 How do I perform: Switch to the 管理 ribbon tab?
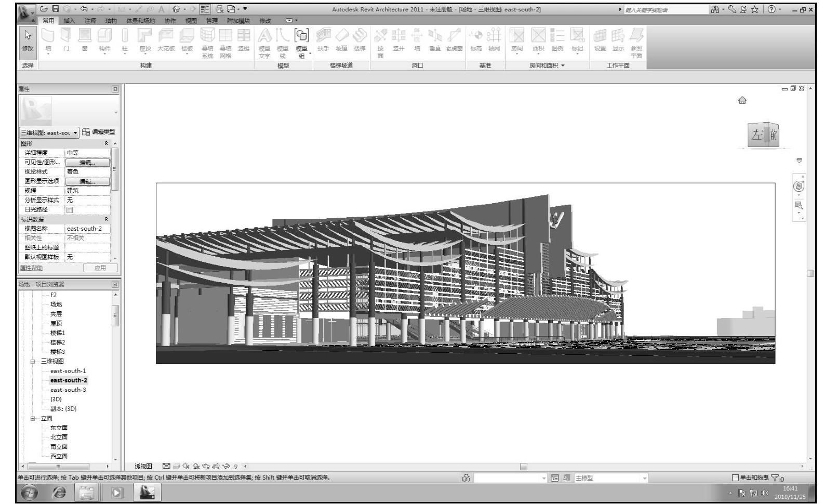212,21
